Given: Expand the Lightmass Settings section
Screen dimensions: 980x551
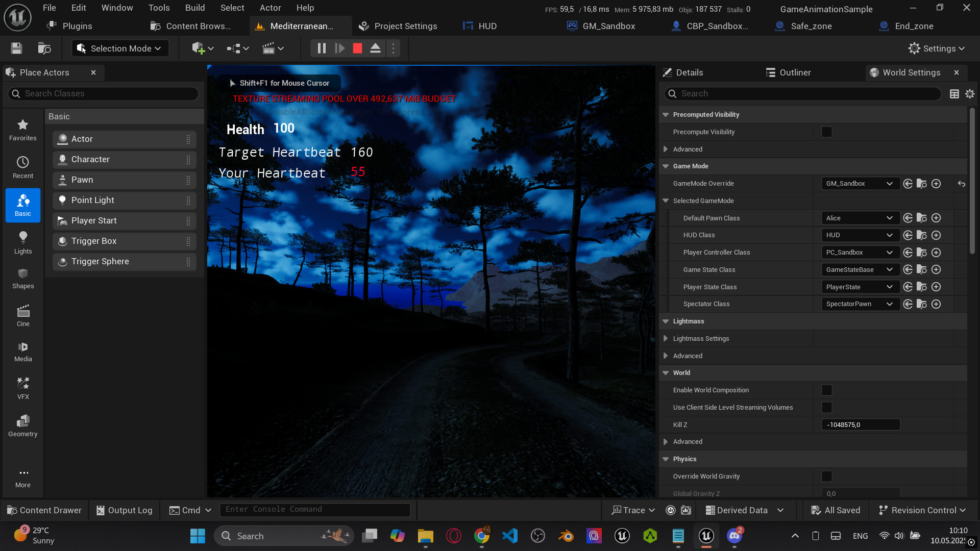Looking at the screenshot, I should coord(666,339).
